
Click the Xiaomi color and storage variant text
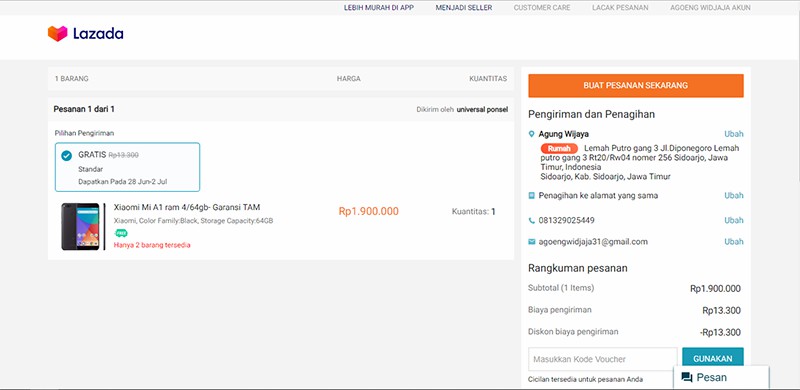[193, 221]
